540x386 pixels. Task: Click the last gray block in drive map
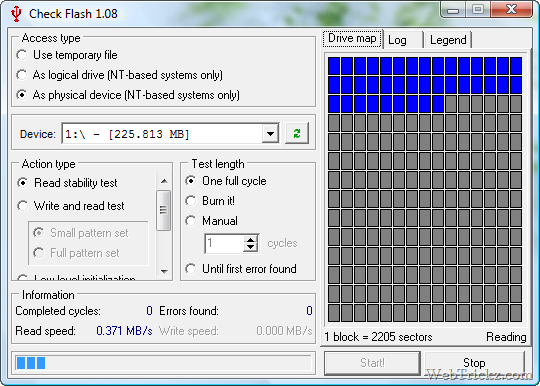pos(516,313)
